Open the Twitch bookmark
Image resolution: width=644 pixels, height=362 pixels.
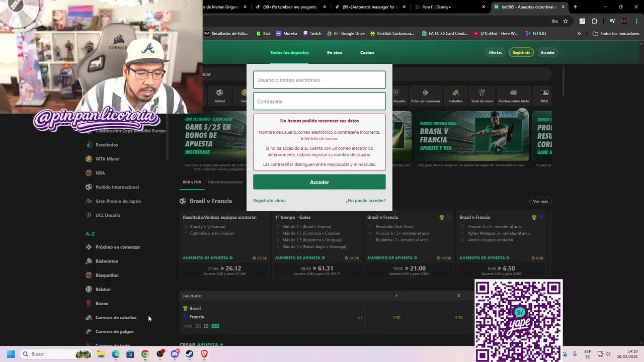pyautogui.click(x=312, y=34)
